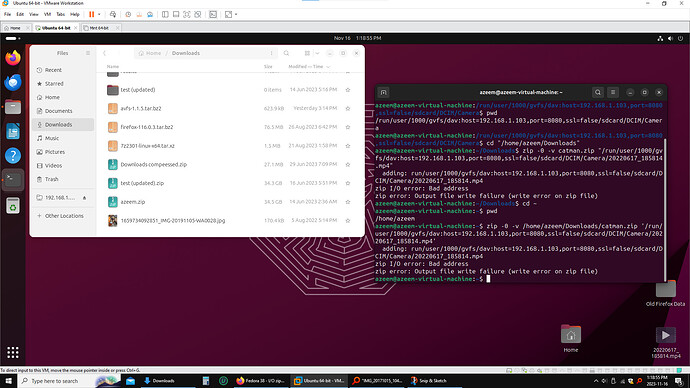Open the Help icon in dock
Viewport: 690px width, 388px height.
point(13,155)
